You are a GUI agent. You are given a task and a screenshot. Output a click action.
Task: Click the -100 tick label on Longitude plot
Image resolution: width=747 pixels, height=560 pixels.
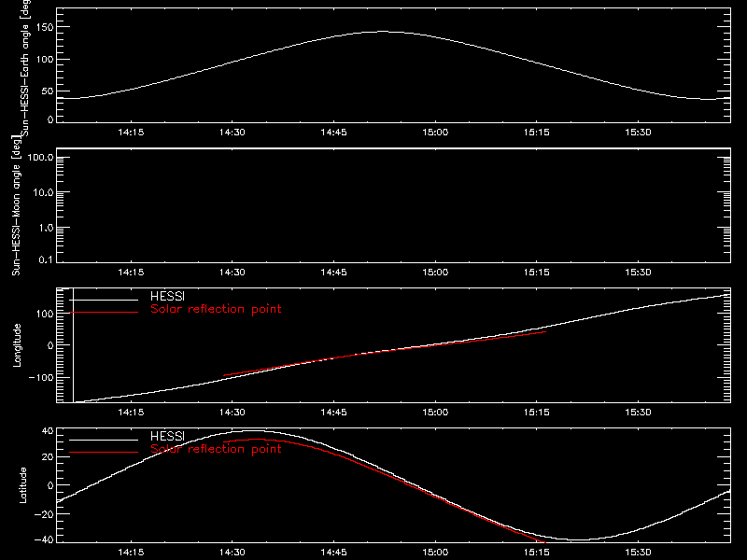click(41, 377)
